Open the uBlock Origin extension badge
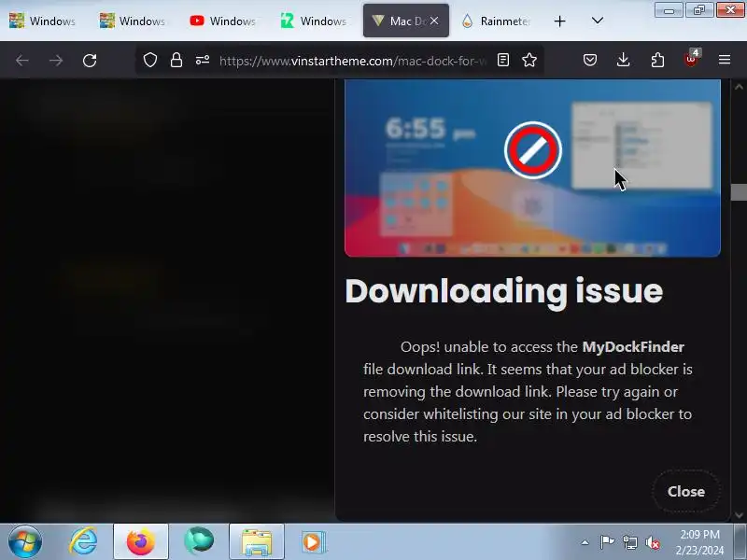The width and height of the screenshot is (747, 560). click(691, 59)
